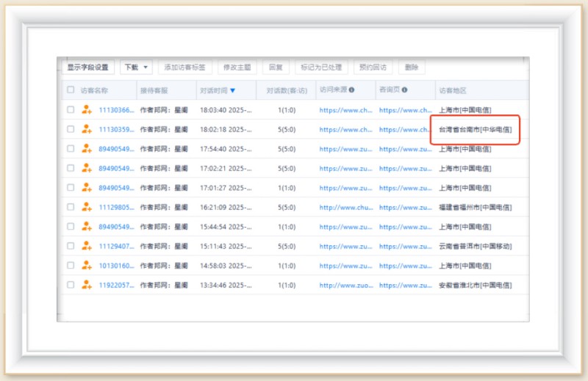588x381 pixels.
Task: Open visitor link 11130359
Action: pos(116,129)
